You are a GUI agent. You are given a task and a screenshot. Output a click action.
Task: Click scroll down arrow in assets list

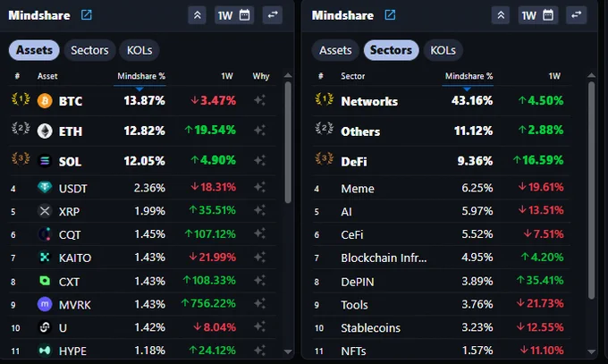pos(288,351)
